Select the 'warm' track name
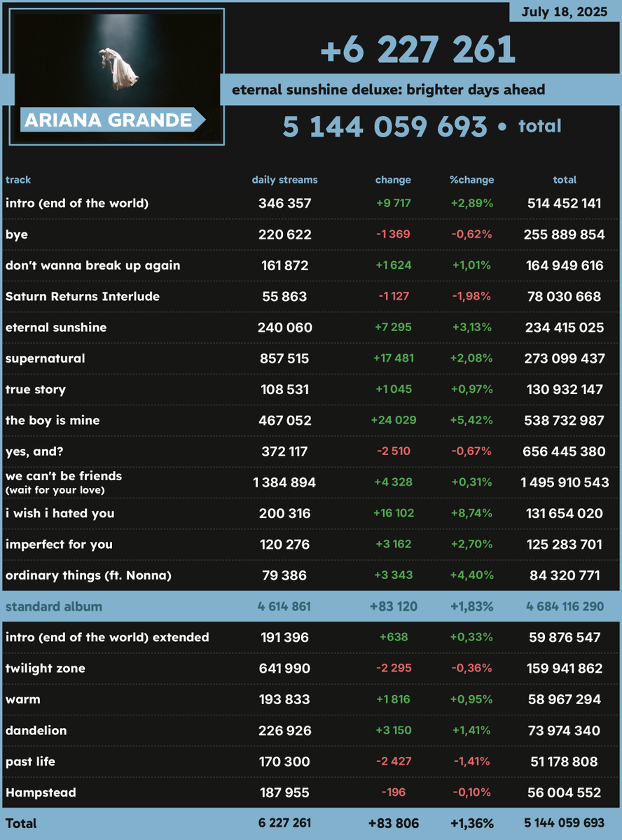Screen dimensions: 622x840 [23, 699]
